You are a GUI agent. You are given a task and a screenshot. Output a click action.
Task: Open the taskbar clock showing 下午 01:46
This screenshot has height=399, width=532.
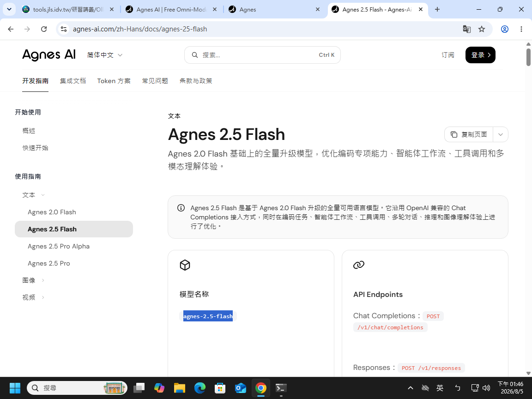pos(511,388)
